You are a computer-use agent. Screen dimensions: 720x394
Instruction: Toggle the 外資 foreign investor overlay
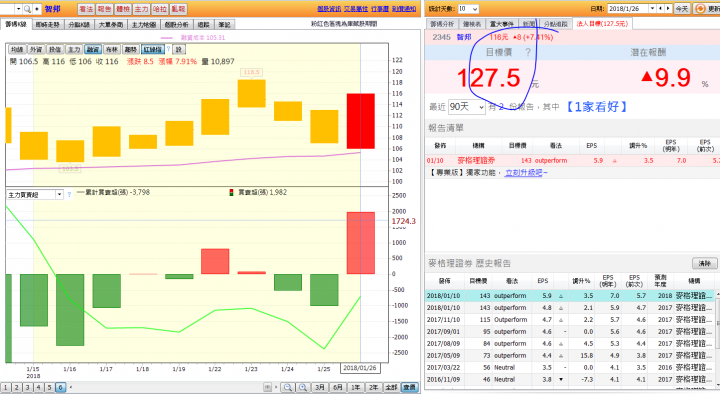pos(36,49)
